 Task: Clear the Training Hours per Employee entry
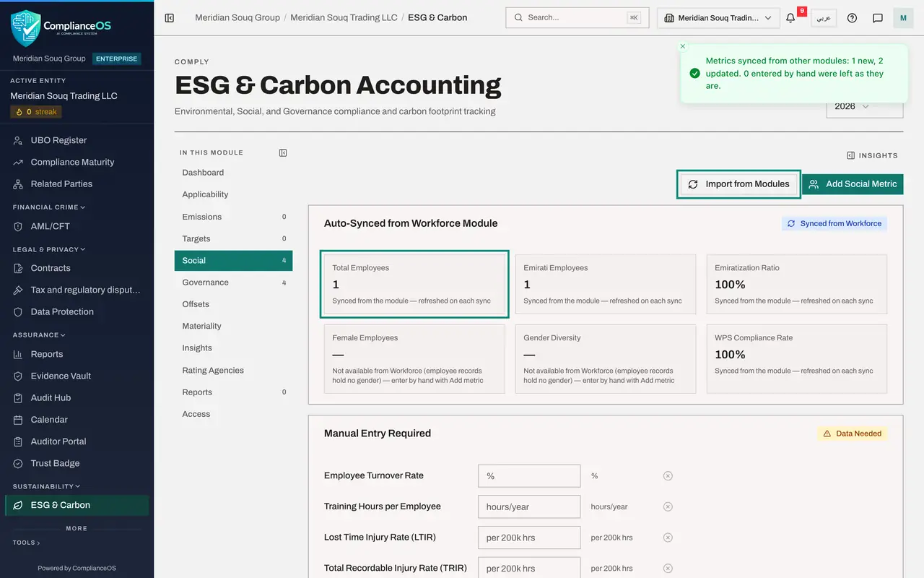pos(668,506)
